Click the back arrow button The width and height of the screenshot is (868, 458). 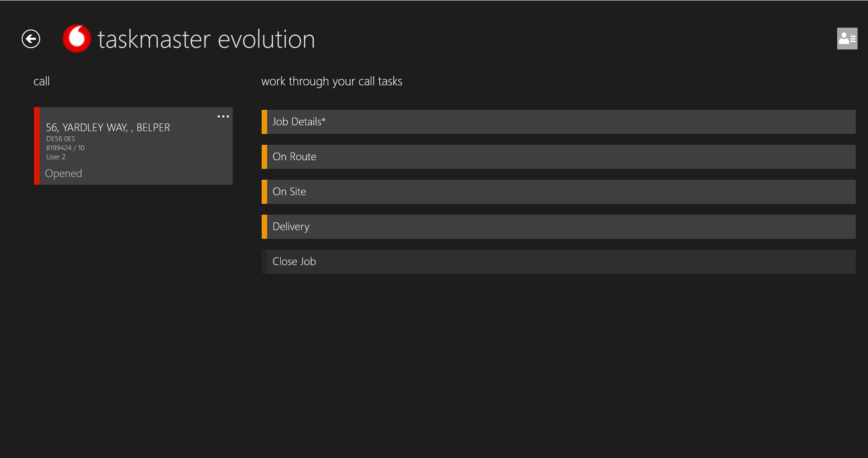(31, 39)
